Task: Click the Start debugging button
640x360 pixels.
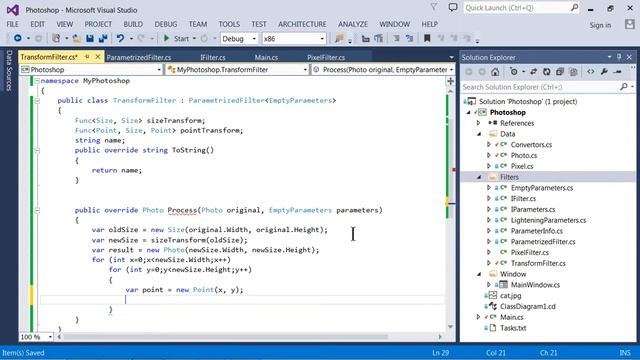Action: (x=177, y=38)
